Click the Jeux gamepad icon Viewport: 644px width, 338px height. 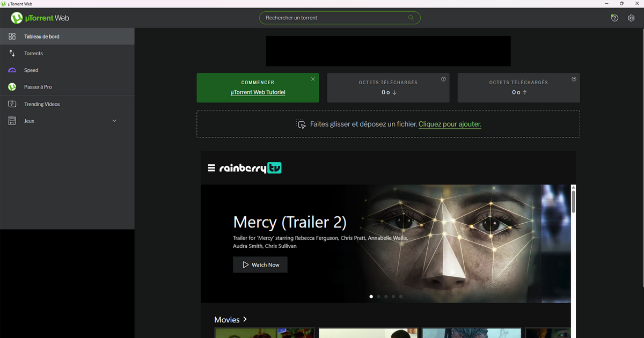[x=11, y=121]
